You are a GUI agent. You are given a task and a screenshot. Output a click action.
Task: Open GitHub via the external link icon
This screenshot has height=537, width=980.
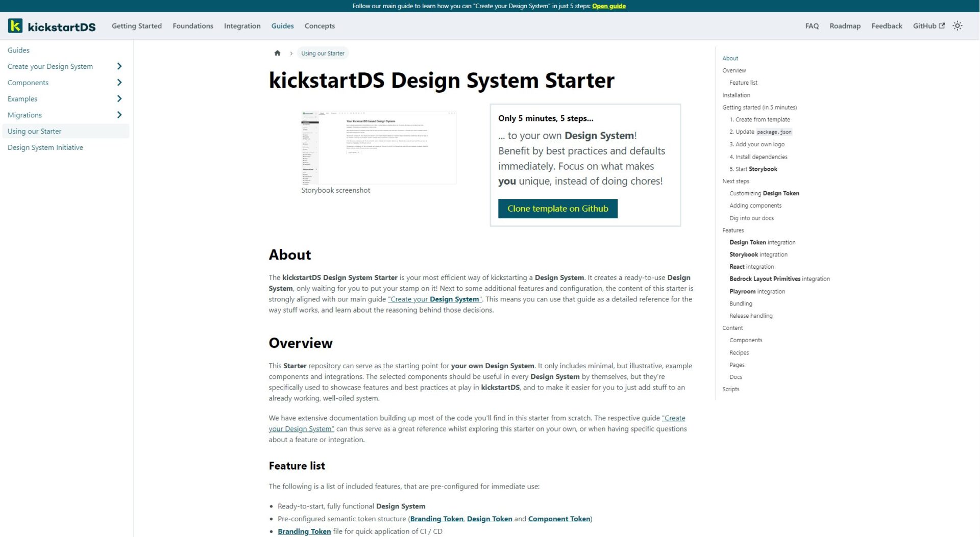pos(942,25)
